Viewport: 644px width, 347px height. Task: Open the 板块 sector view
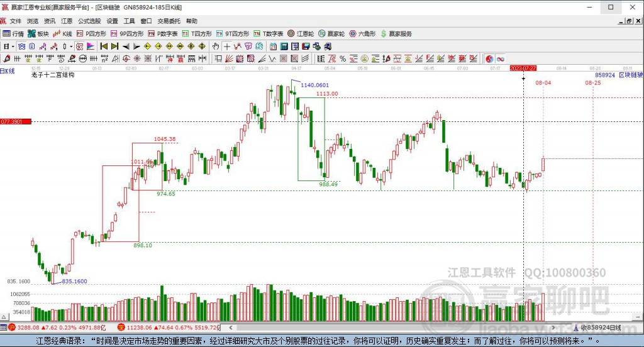pos(38,34)
